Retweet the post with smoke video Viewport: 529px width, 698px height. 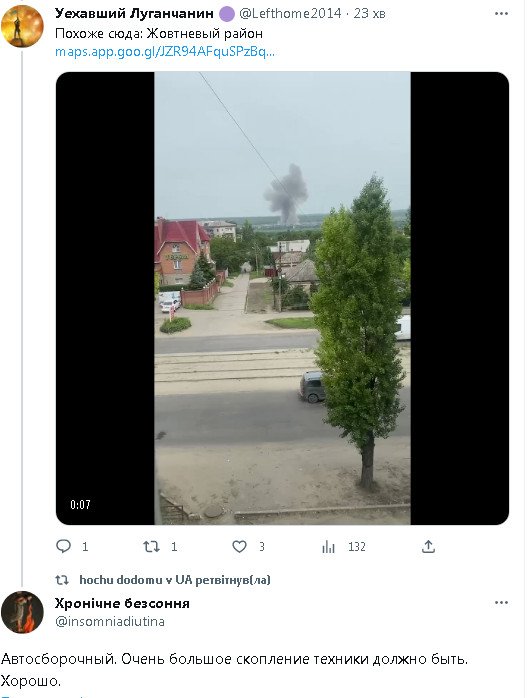click(x=151, y=546)
